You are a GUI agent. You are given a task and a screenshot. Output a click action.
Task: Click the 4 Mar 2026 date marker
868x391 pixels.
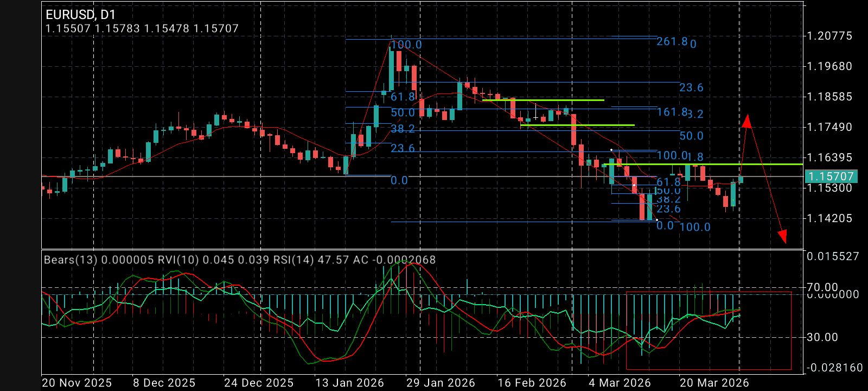(621, 383)
